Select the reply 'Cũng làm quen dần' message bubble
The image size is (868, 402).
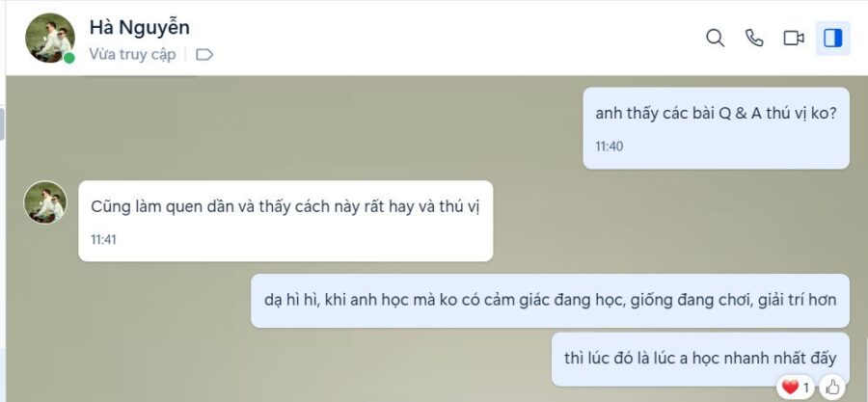pyautogui.click(x=285, y=221)
